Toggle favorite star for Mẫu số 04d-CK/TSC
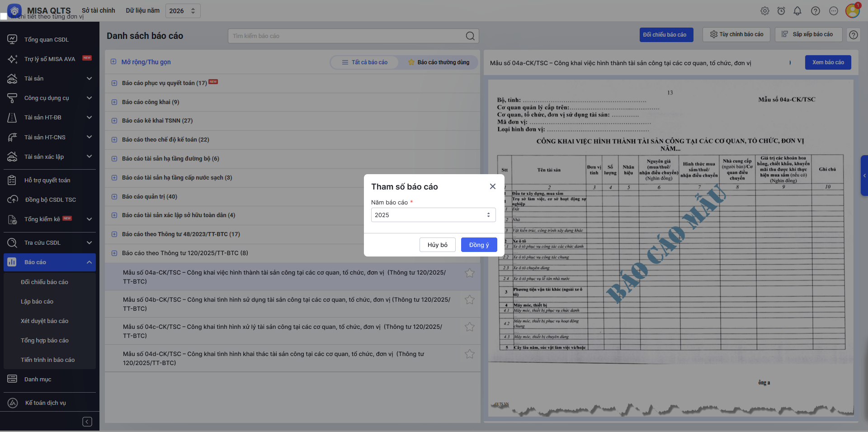Viewport: 868px width, 432px height. pos(470,354)
